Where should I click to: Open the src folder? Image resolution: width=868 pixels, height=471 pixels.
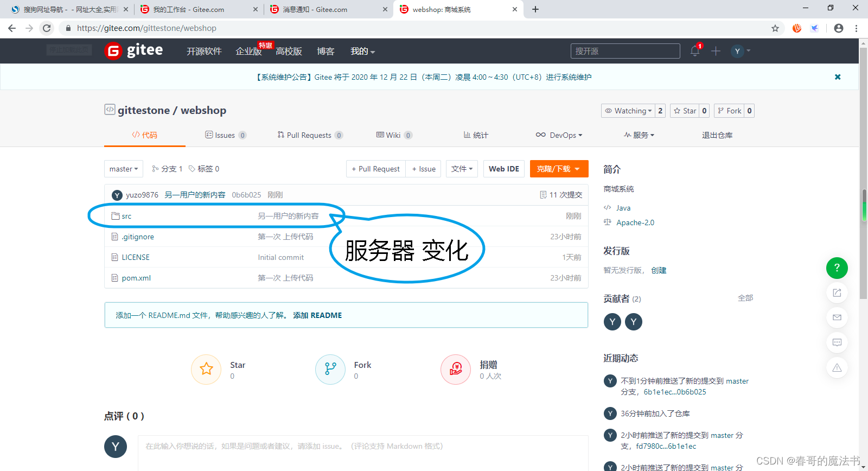pos(126,216)
